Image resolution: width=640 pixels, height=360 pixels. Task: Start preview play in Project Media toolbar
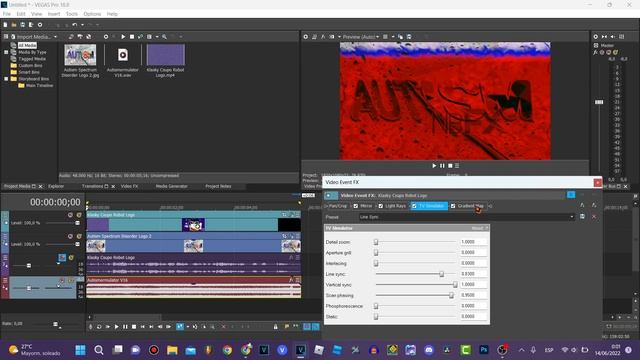tap(123, 37)
